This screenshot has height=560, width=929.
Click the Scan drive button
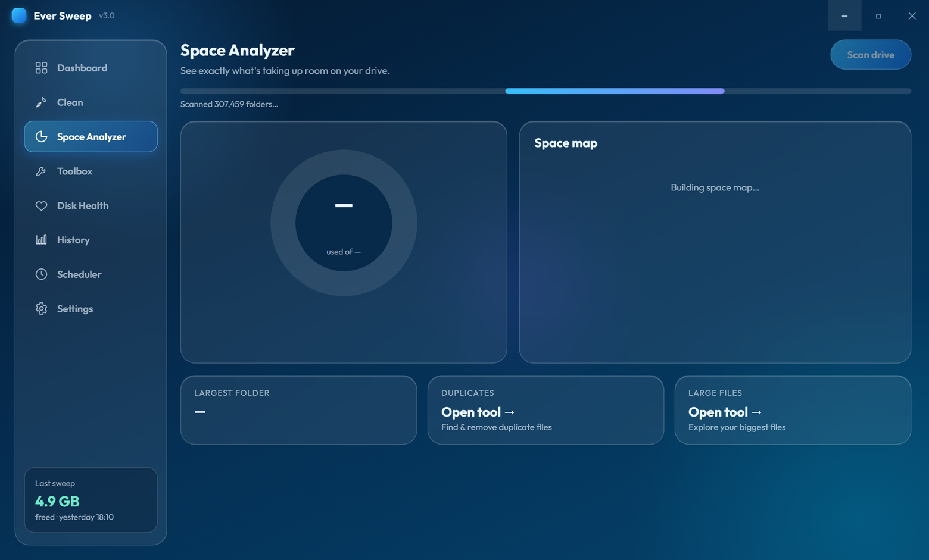[x=871, y=55]
